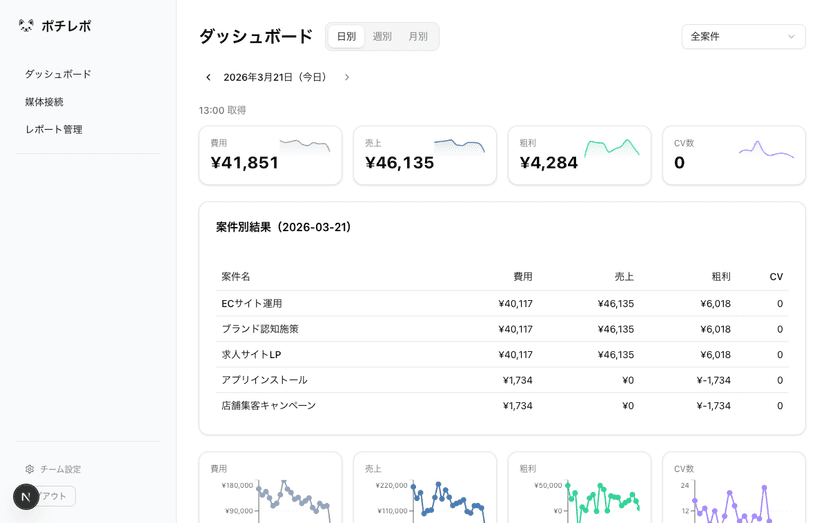Image resolution: width=828 pixels, height=523 pixels.
Task: Click ¥0 sales in アプリインストール row
Action: (628, 380)
